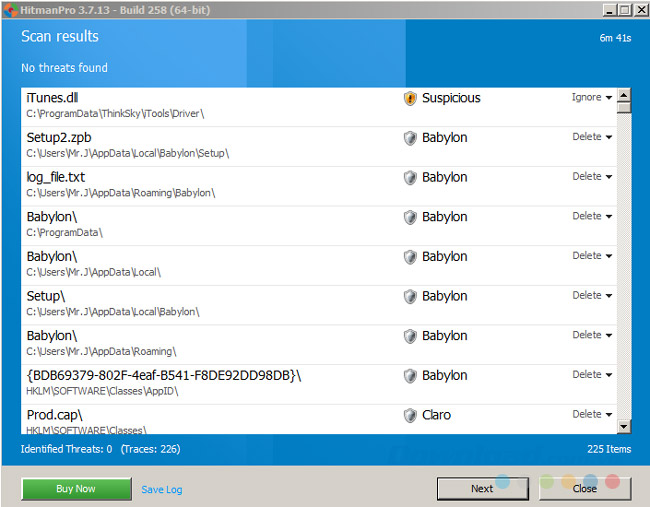Open the Ignore dropdown for iTunes.dll

point(592,98)
